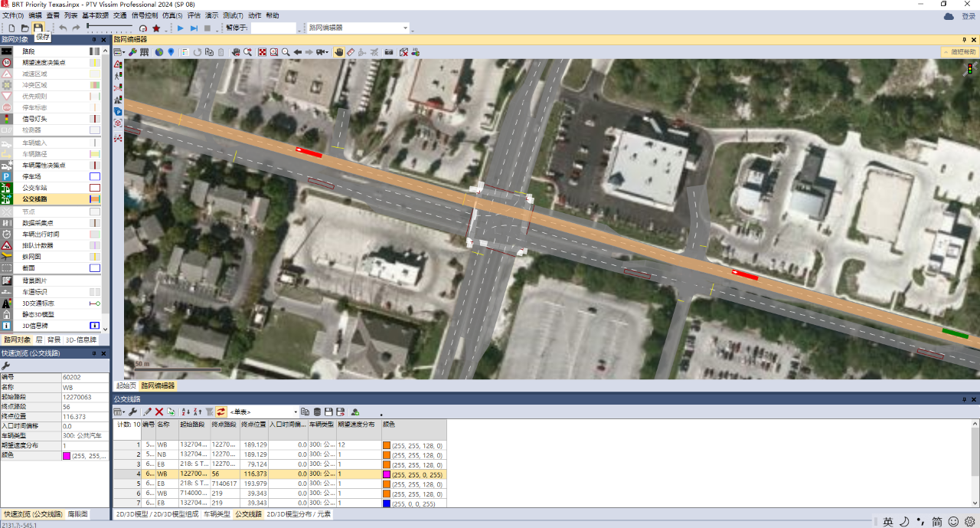Edit the selected transit line with pencil

coord(147,412)
